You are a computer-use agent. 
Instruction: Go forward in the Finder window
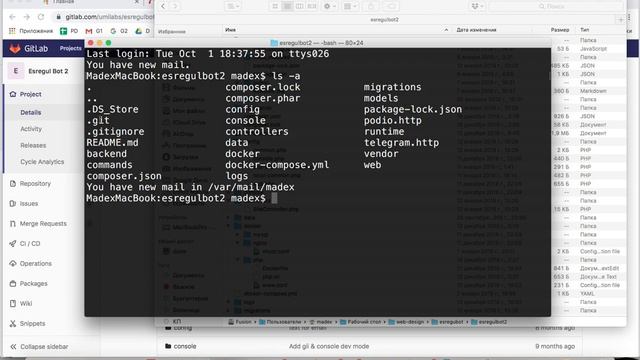[x=175, y=6]
